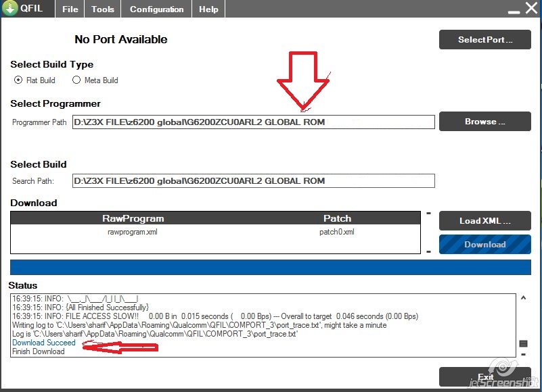Click the status log scrollbar thumb
542x392 pixels.
pyautogui.click(x=523, y=343)
